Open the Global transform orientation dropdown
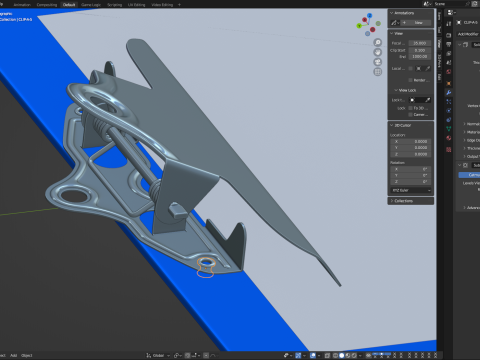 pos(158,355)
